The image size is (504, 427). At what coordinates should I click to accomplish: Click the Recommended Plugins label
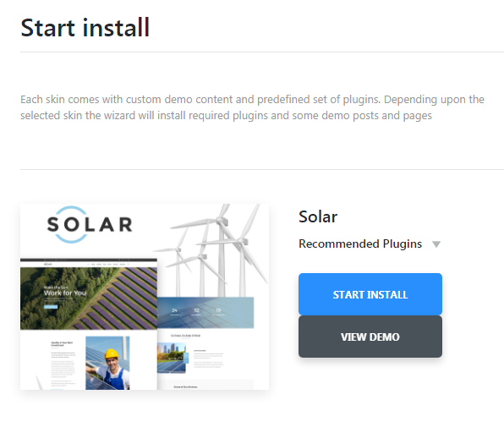pyautogui.click(x=360, y=244)
